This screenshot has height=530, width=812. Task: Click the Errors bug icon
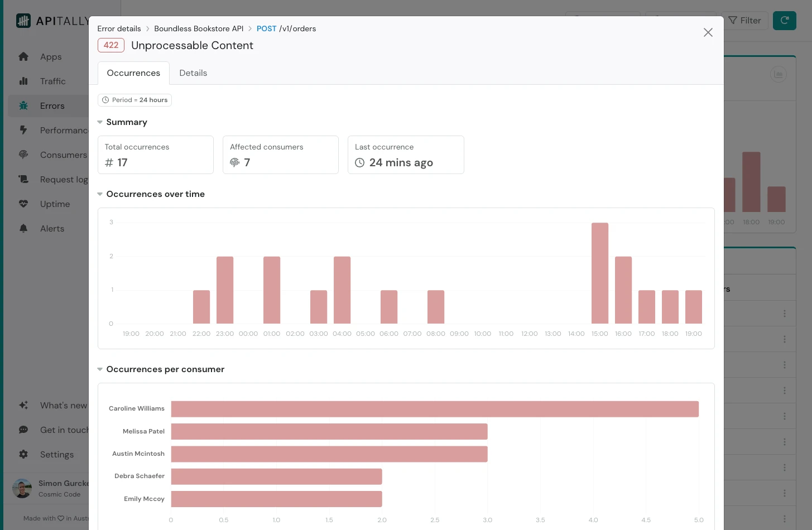click(x=23, y=106)
